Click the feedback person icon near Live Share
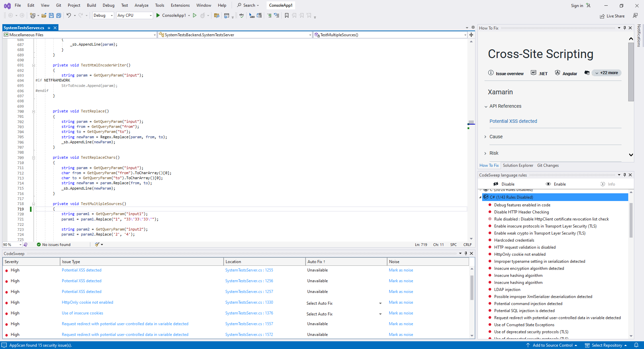Viewport: 644px width, 349px height. pos(635,16)
